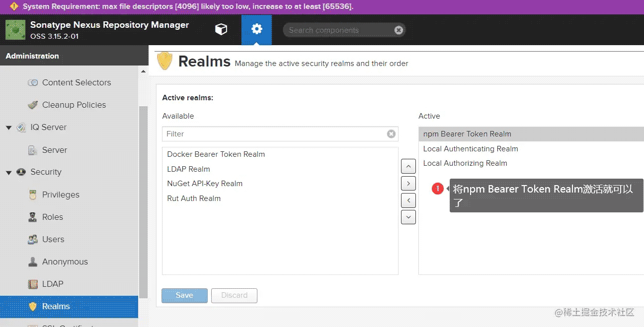Click the Administration panel header
This screenshot has height=327, width=644.
point(74,56)
